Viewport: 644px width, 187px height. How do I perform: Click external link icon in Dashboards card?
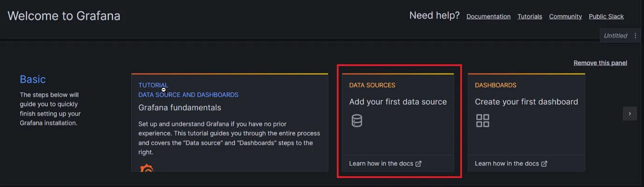[544, 164]
